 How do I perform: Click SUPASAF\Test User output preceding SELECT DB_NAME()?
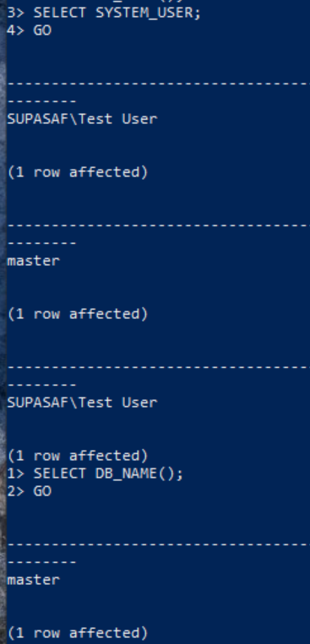tap(82, 403)
